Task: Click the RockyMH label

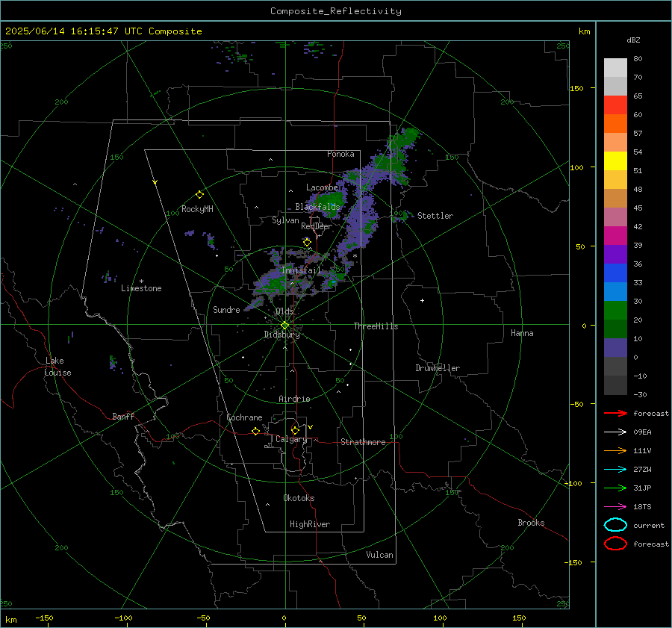Action: 197,209
